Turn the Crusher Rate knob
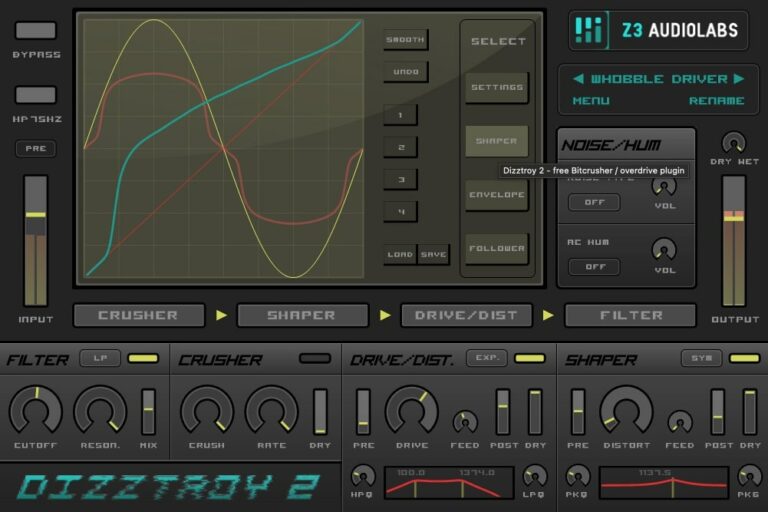This screenshot has height=512, width=768. point(271,411)
